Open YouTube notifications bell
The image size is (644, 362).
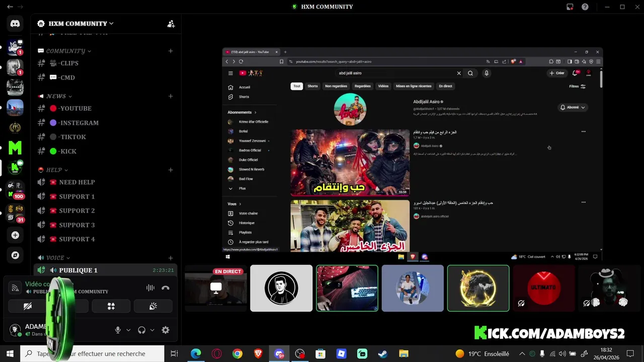575,73
